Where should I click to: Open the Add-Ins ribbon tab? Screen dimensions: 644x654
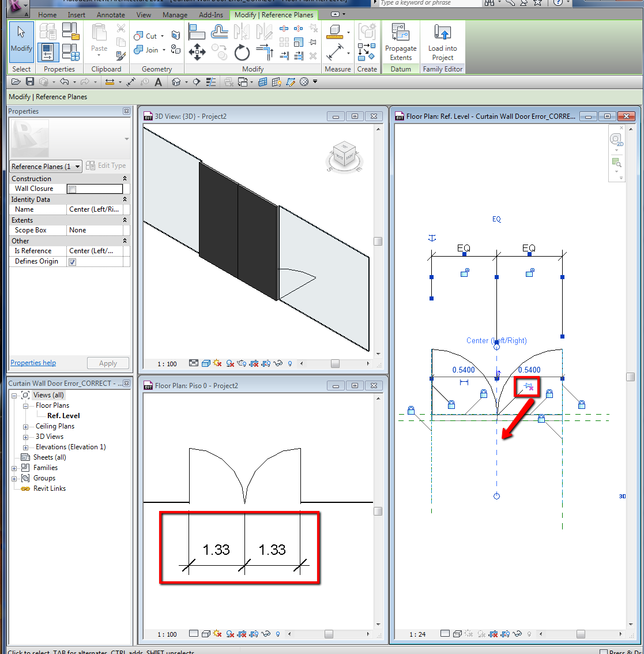point(210,15)
